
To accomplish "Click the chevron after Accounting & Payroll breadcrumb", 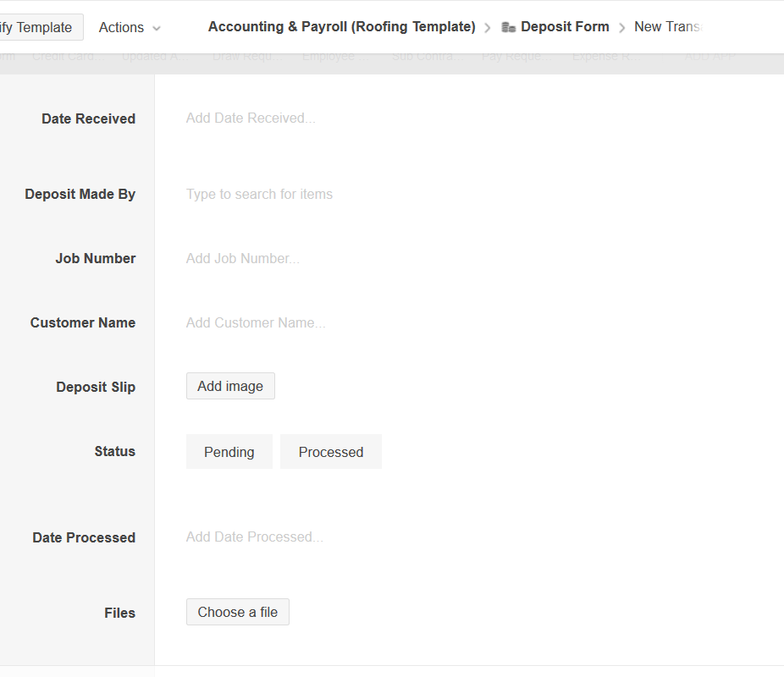I will (488, 28).
